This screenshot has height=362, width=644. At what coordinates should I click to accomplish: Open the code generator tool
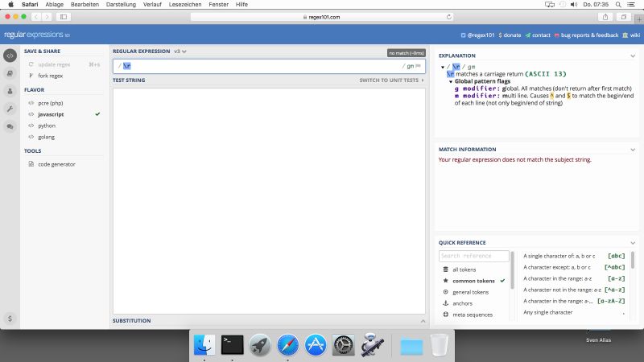[x=64, y=164]
